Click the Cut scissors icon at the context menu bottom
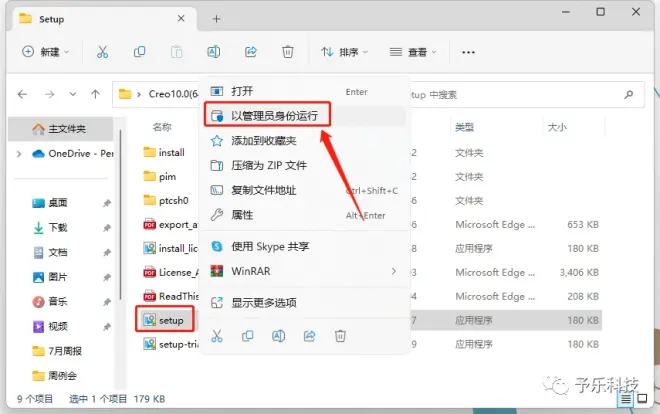660x414 pixels. [x=217, y=336]
